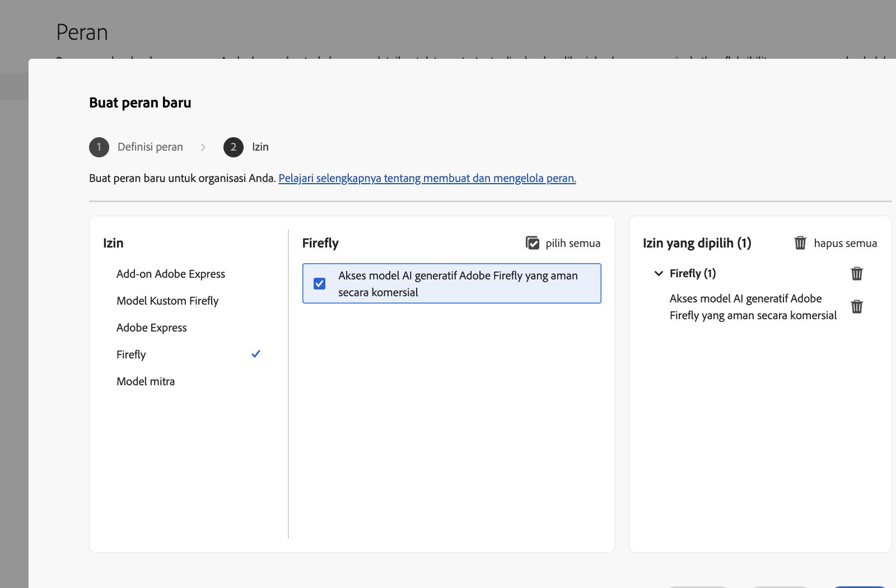The width and height of the screenshot is (896, 588).
Task: Click the trash icon beside Firefly (1)
Action: pyautogui.click(x=857, y=274)
